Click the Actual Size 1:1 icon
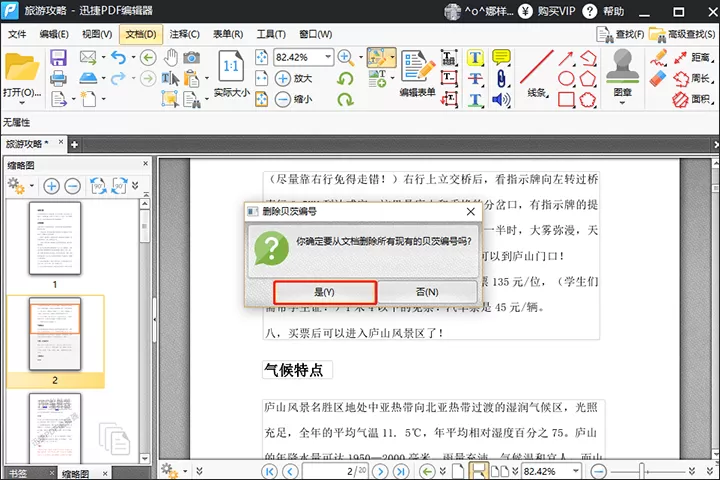 pos(231,67)
